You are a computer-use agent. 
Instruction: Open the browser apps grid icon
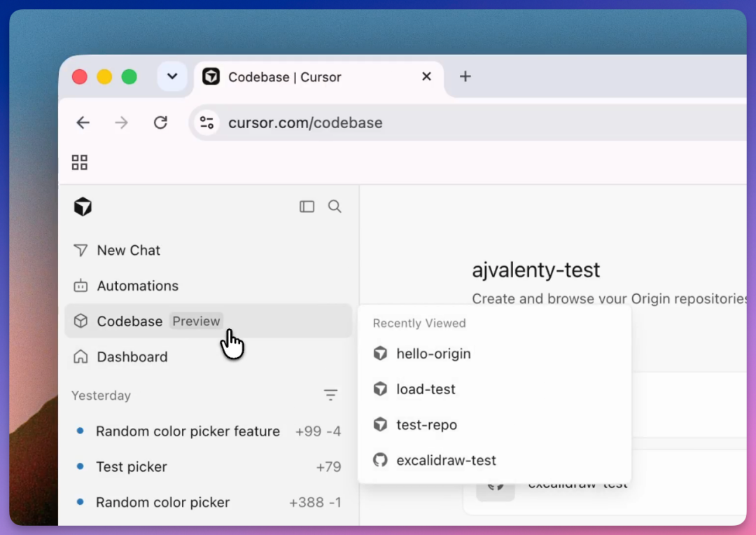[x=80, y=162]
